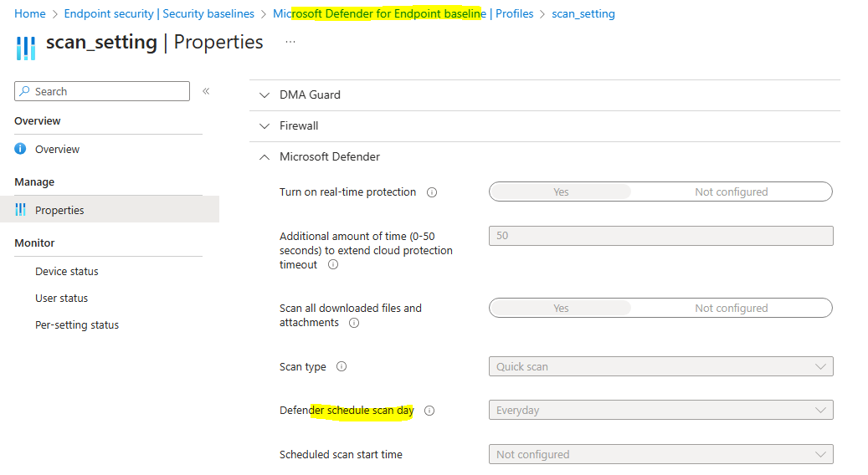Open Endpoint security | Security baselines breadcrumb
868x475 pixels.
pyautogui.click(x=159, y=14)
